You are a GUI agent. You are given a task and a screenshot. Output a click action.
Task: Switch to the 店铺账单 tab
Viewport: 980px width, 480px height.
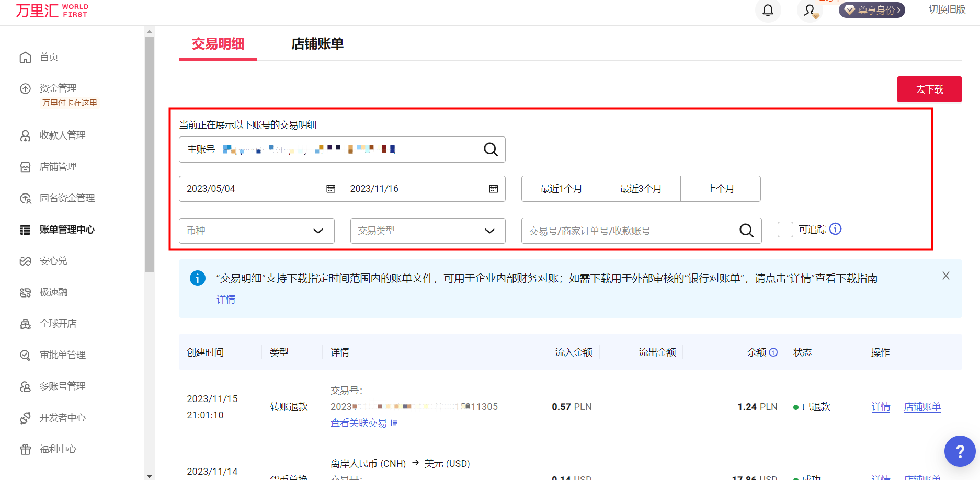coord(316,44)
